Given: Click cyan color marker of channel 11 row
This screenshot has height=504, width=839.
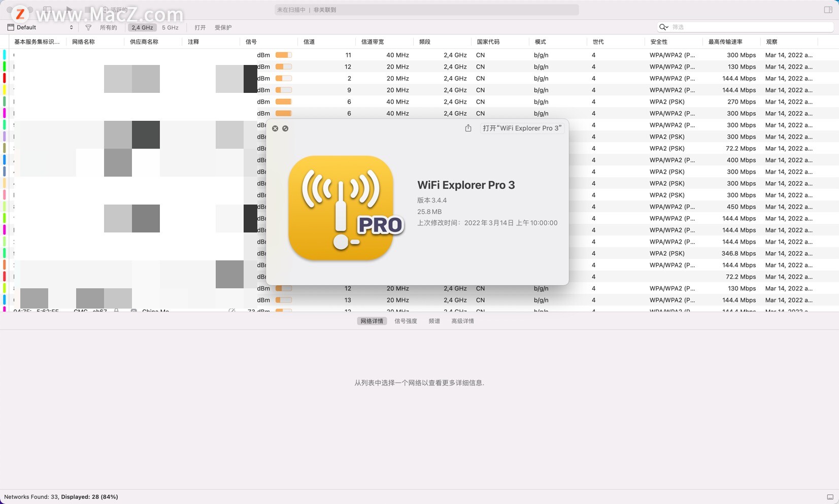Looking at the screenshot, I should tap(5, 55).
